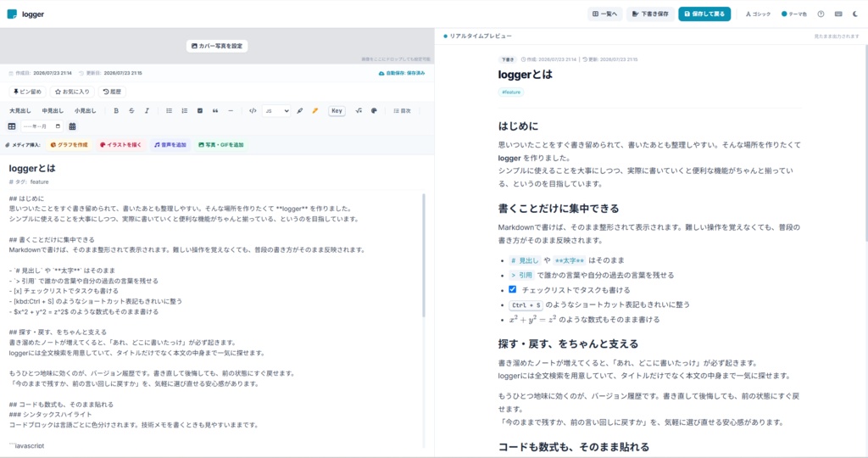Open the テーマ色 theme color picker
The width and height of the screenshot is (868, 458).
793,14
